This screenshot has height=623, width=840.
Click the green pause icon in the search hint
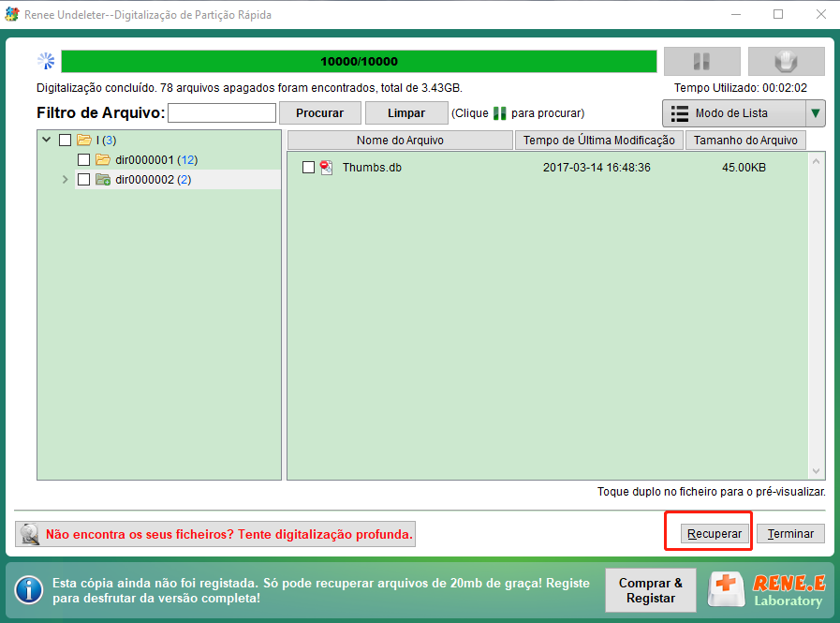click(x=499, y=113)
